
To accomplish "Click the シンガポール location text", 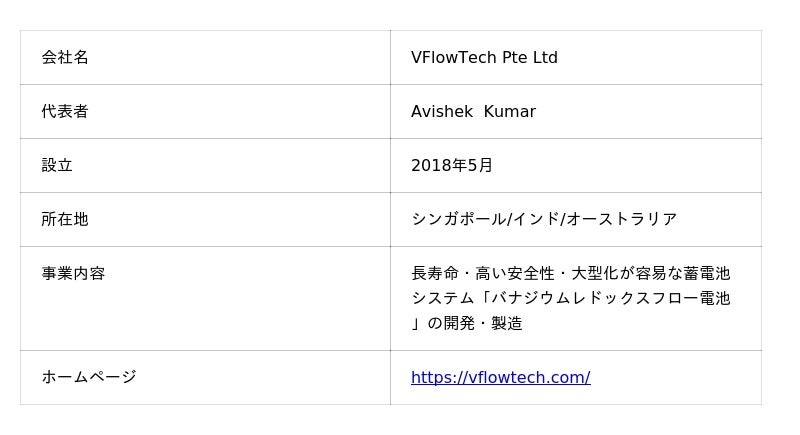I will [458, 219].
